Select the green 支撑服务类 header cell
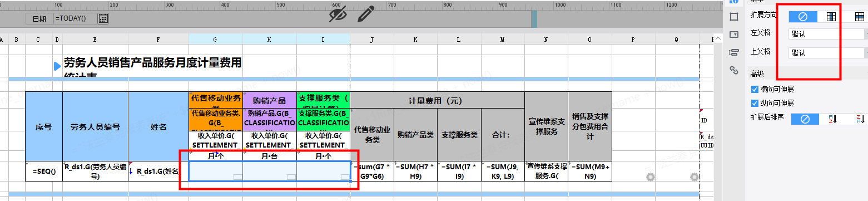The width and height of the screenshot is (868, 201). pyautogui.click(x=323, y=100)
